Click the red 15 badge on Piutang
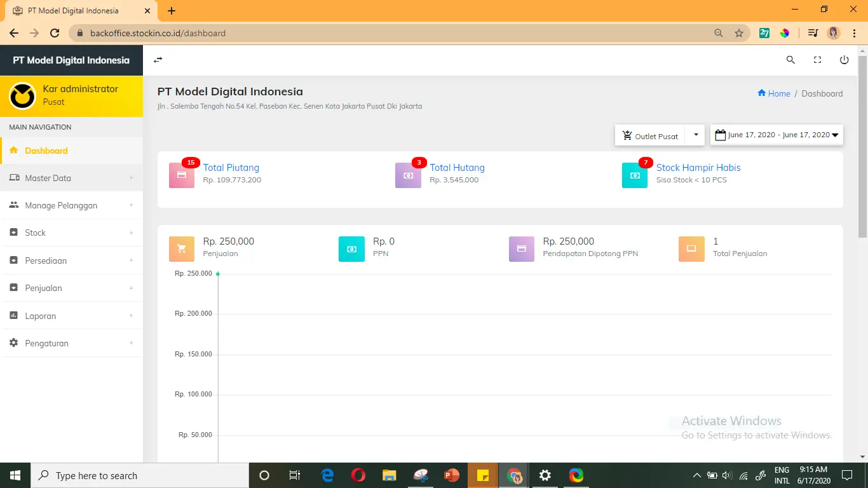This screenshot has width=868, height=488. [191, 163]
